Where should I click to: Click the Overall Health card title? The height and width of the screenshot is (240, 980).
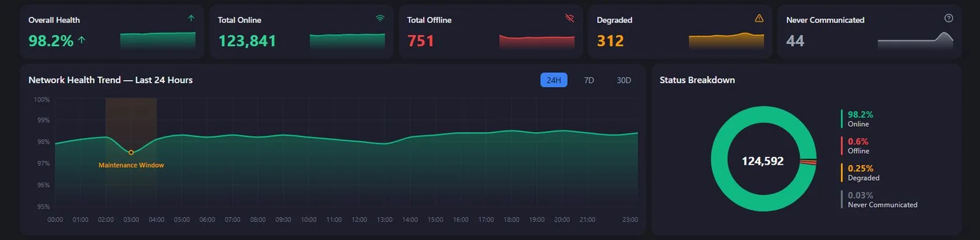[54, 20]
